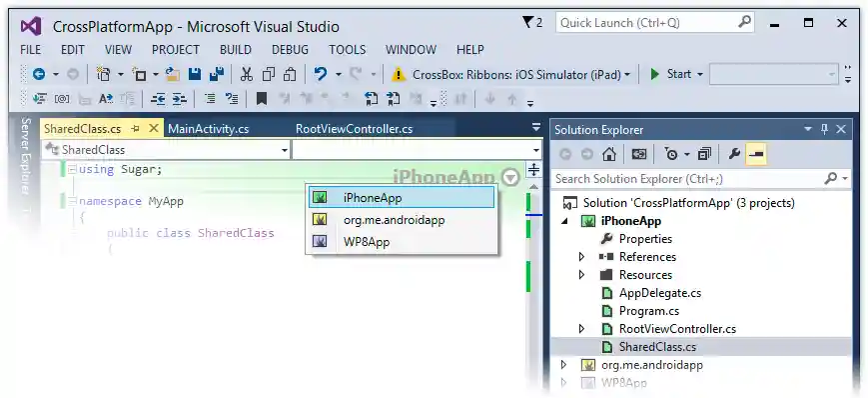
Task: Collapse the using Sugar outlining region
Action: (x=72, y=170)
